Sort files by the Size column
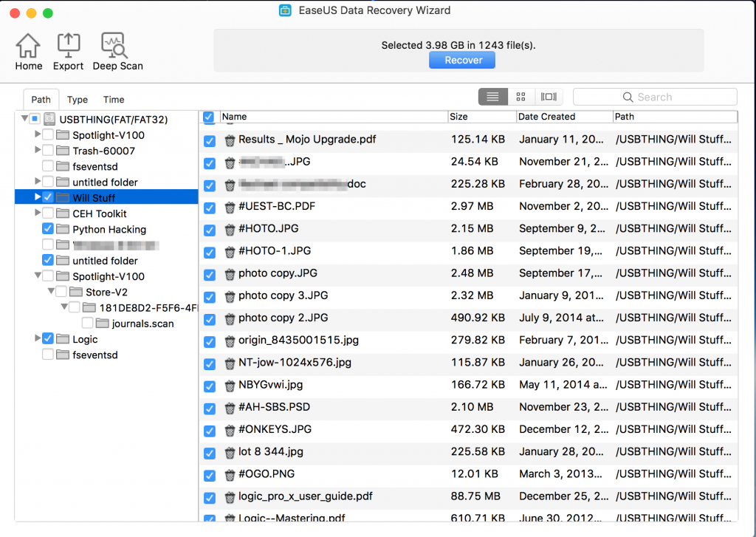This screenshot has height=537, width=756. click(x=481, y=117)
